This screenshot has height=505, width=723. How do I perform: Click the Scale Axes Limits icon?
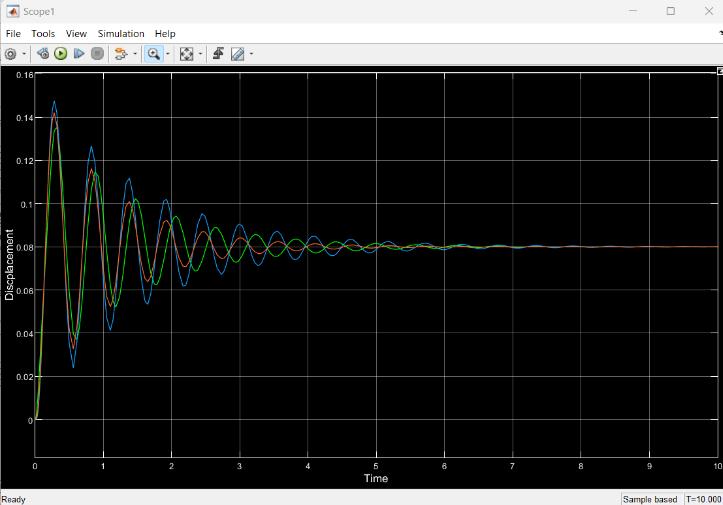click(x=186, y=54)
